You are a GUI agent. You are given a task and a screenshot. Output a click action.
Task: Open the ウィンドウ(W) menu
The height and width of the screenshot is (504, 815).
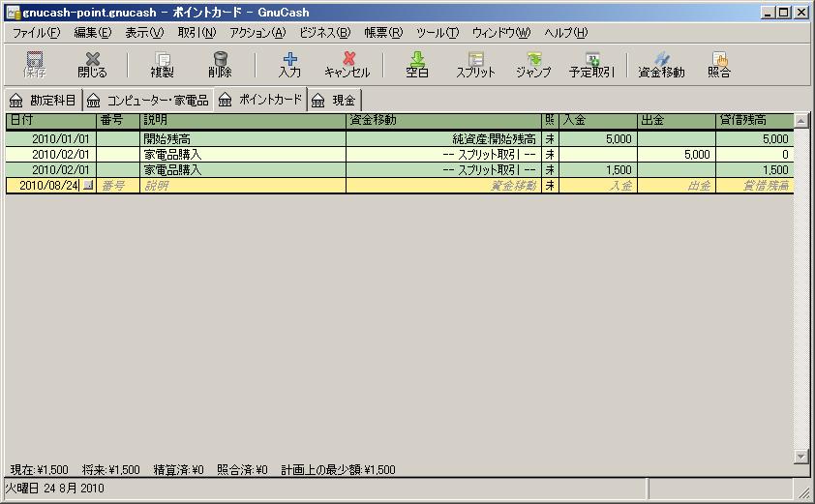[501, 33]
